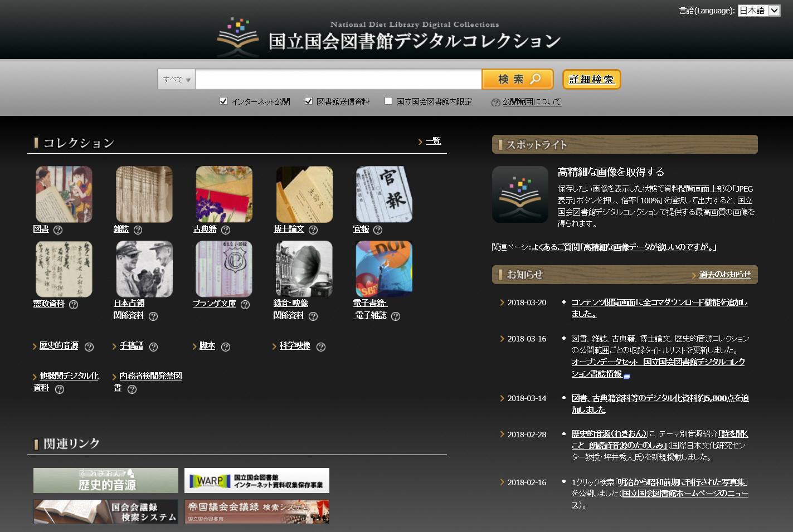This screenshot has height=532, width=793.
Task: Open the オープンデータセット bibliographic info link
Action: (658, 368)
